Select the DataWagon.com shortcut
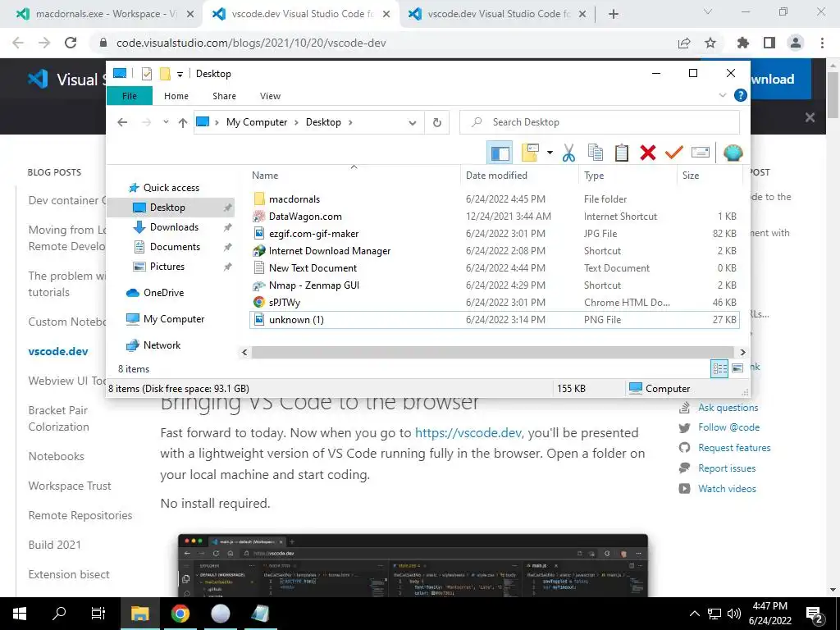Viewport: 840px width, 630px height. 305,217
